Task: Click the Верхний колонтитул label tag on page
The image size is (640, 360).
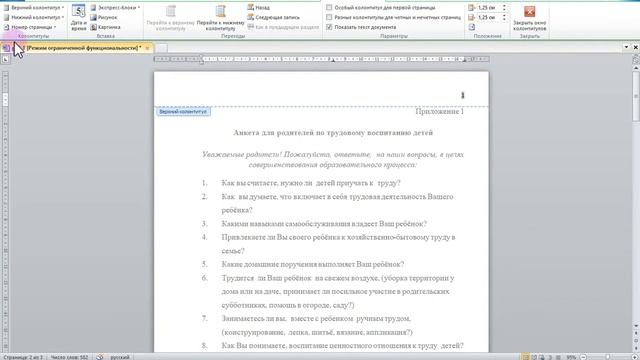Action: point(183,111)
